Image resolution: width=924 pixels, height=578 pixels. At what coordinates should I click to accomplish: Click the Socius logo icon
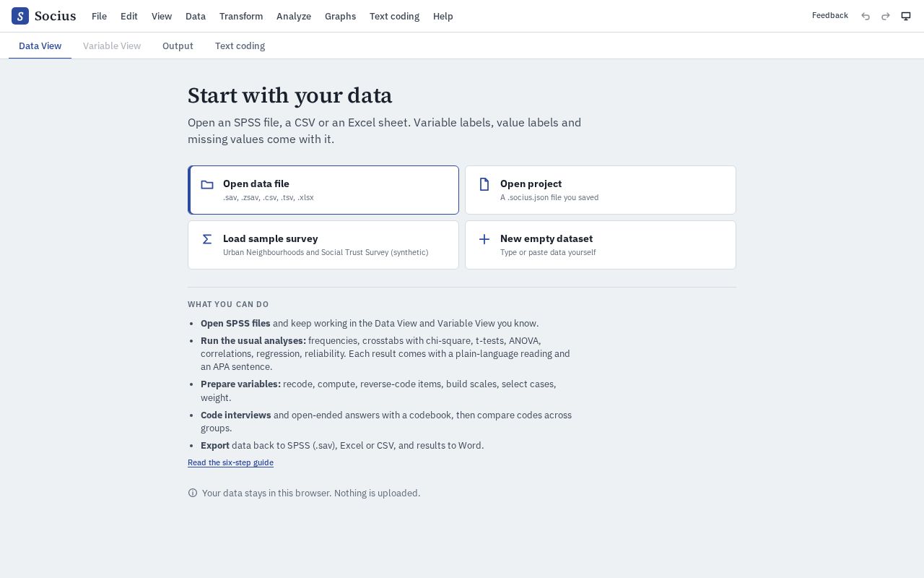click(20, 16)
